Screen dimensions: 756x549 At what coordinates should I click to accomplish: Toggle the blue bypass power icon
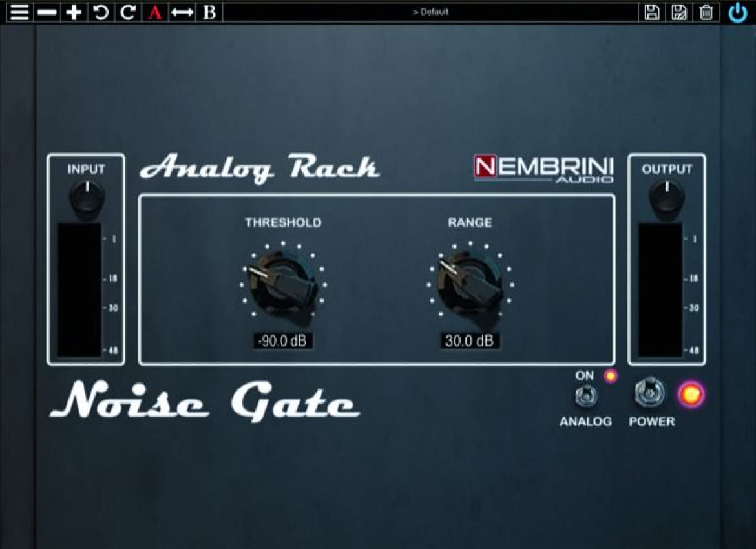pyautogui.click(x=738, y=12)
